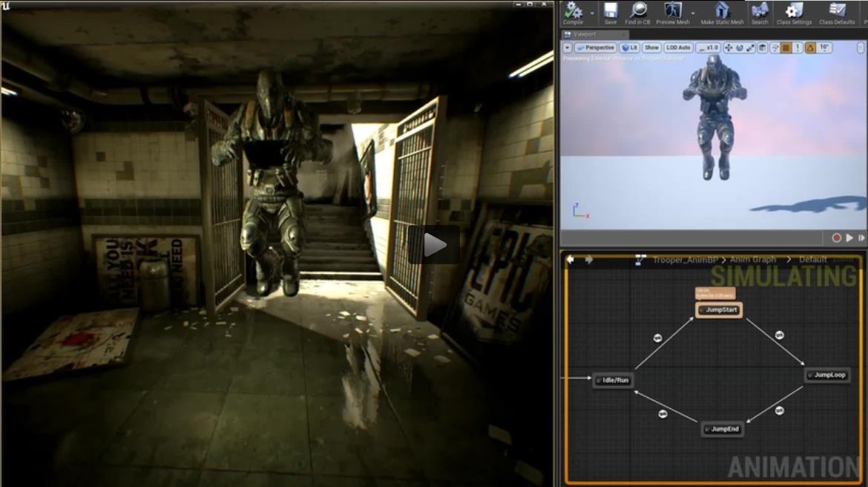This screenshot has height=487, width=868.
Task: Navigate back in the graph history
Action: coord(571,259)
